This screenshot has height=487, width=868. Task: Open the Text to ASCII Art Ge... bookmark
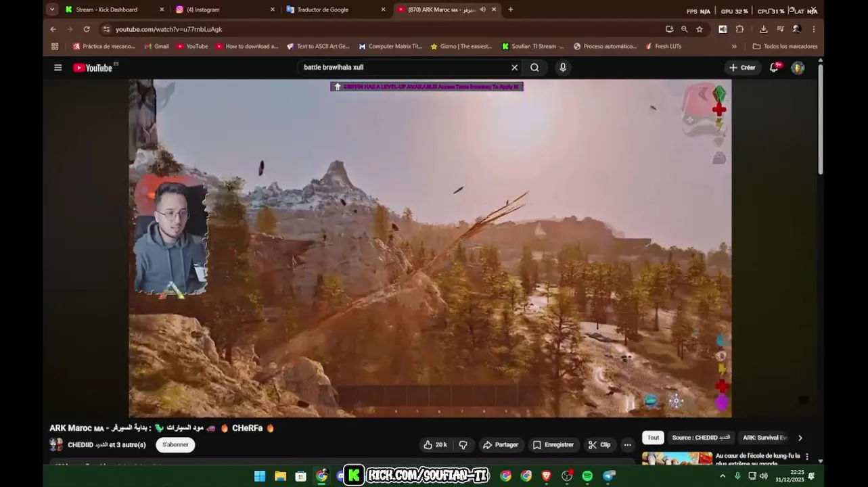pyautogui.click(x=318, y=47)
